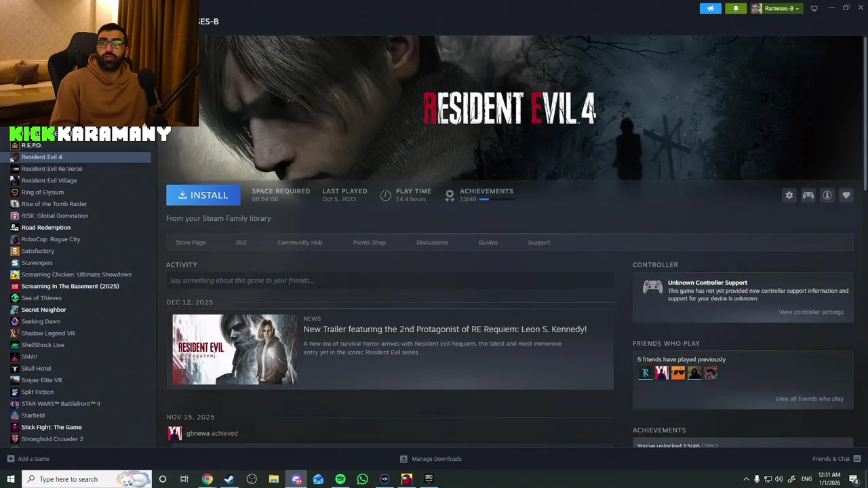Open the first friend avatar in Friends Who Play
Viewport: 868px width, 488px height.
[x=645, y=373]
